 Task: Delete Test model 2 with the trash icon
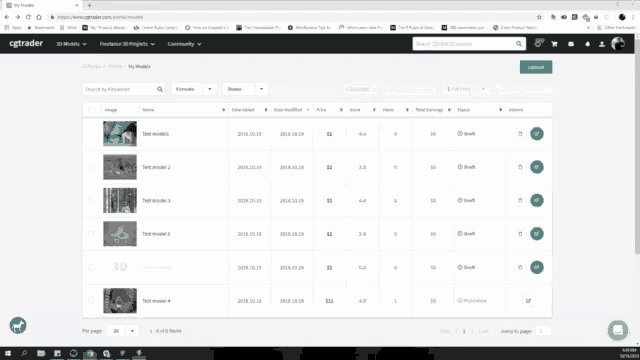520,167
